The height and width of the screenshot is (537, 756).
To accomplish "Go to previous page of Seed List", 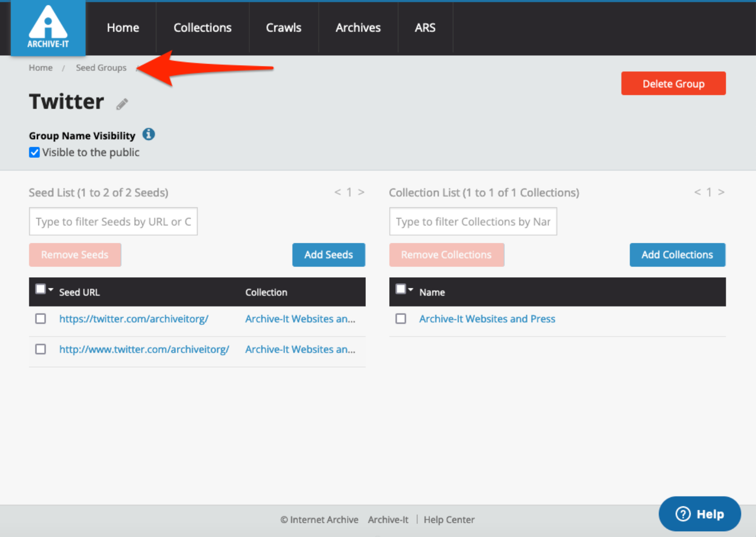I will (x=337, y=192).
